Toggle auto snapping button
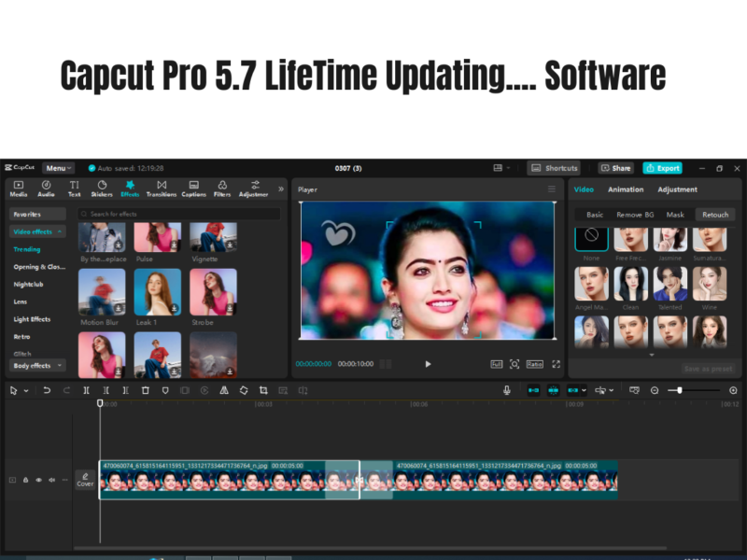 (x=553, y=390)
